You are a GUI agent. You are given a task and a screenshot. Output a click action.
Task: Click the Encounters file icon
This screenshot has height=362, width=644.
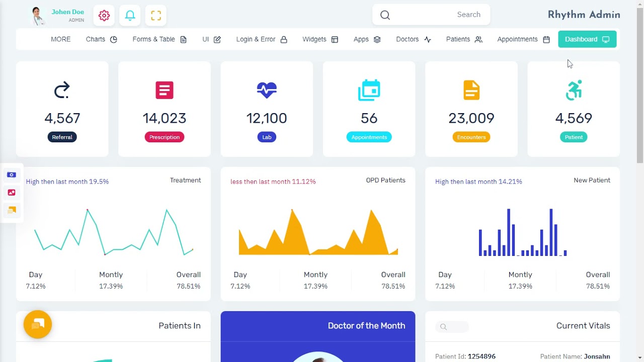point(471,90)
